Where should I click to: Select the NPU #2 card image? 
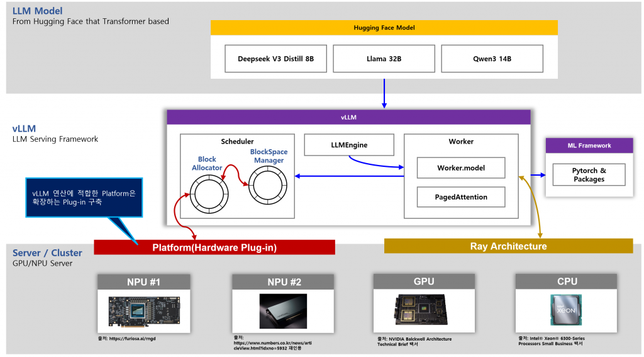[x=283, y=311]
